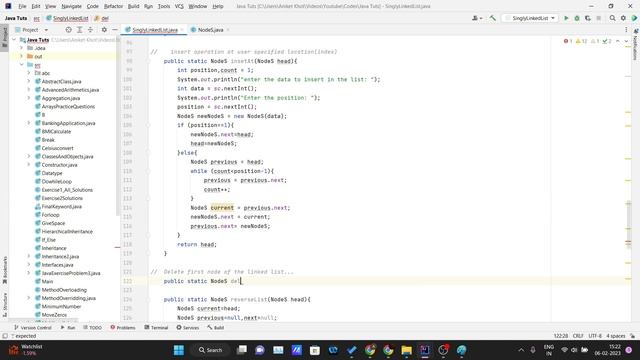Open SinglyLinkedList run configuration dropdown
640x360 pixels.
pos(530,18)
